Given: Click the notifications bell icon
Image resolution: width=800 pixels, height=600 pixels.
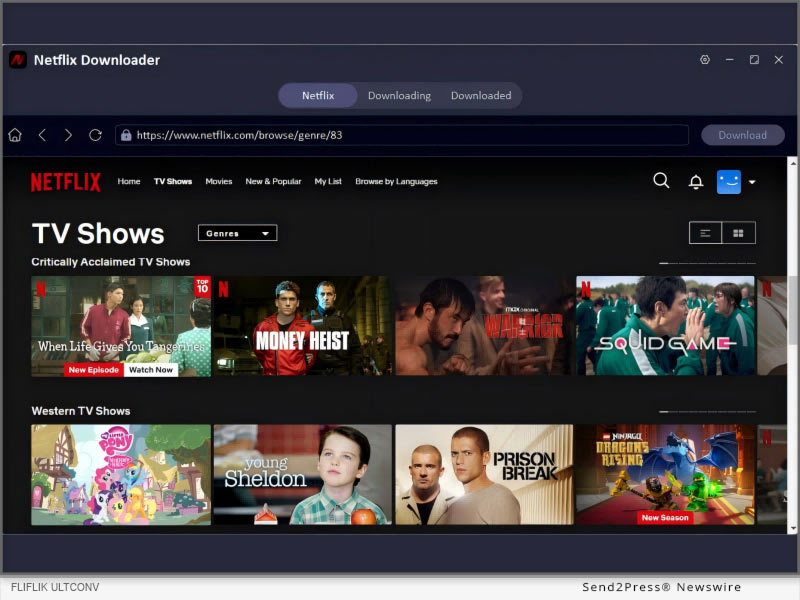Looking at the screenshot, I should (x=696, y=181).
